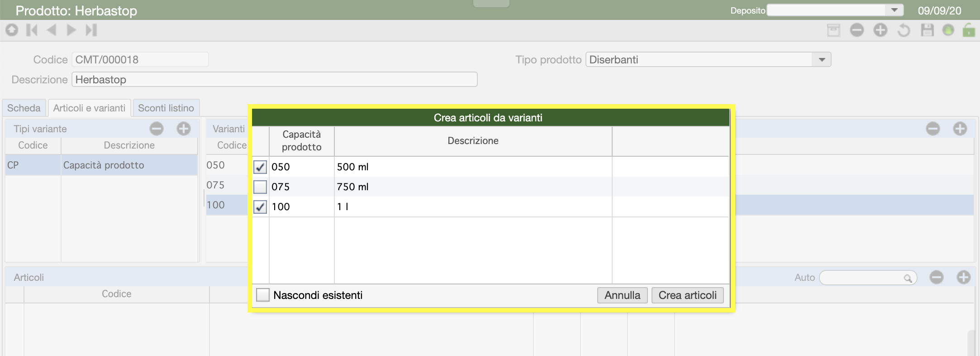
Task: Click the archive box icon in toolbar
Action: pos(833,30)
